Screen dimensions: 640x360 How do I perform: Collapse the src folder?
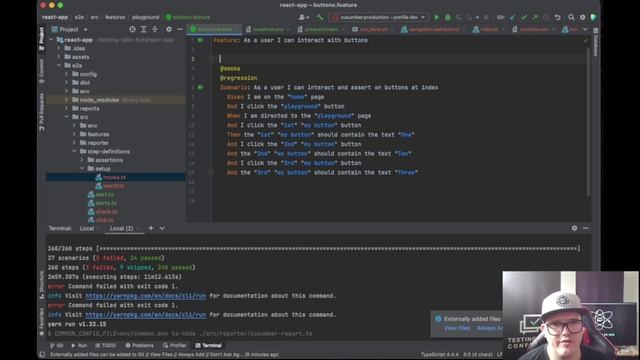(x=67, y=117)
